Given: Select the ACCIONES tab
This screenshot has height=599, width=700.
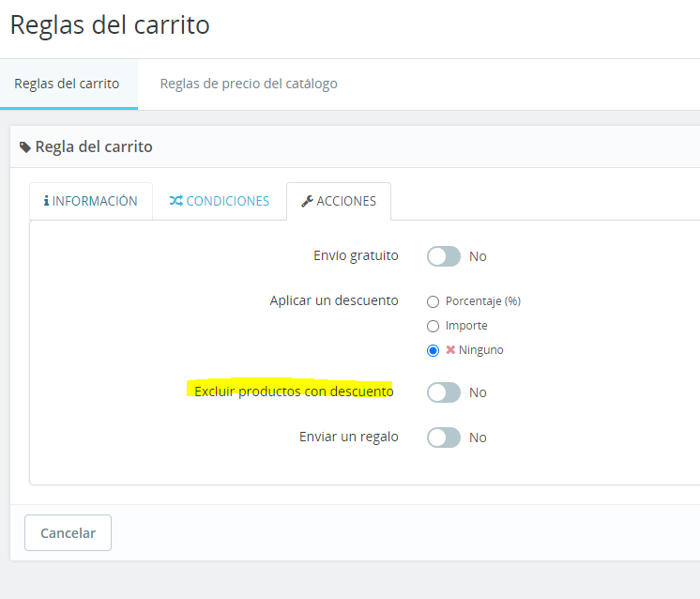Looking at the screenshot, I should (339, 201).
